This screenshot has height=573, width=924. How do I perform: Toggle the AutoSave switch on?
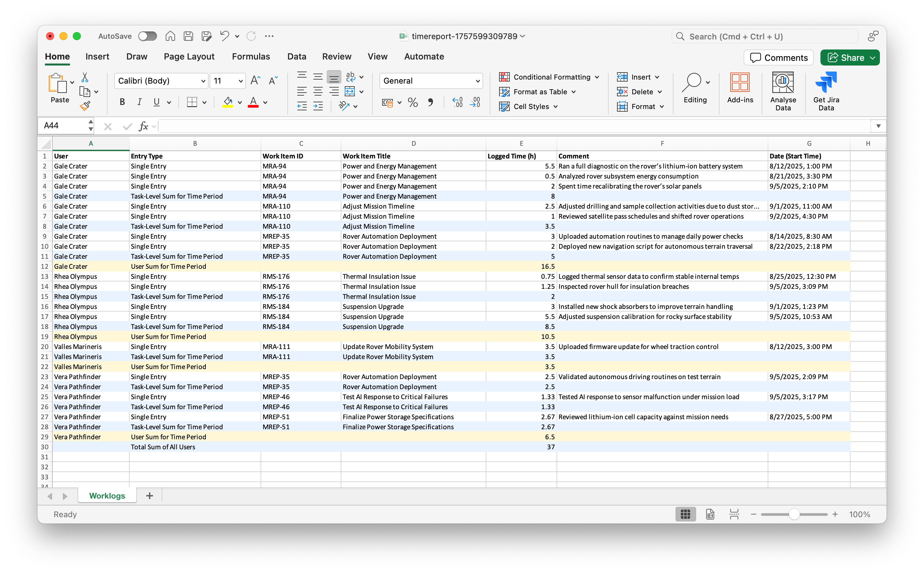pos(147,36)
